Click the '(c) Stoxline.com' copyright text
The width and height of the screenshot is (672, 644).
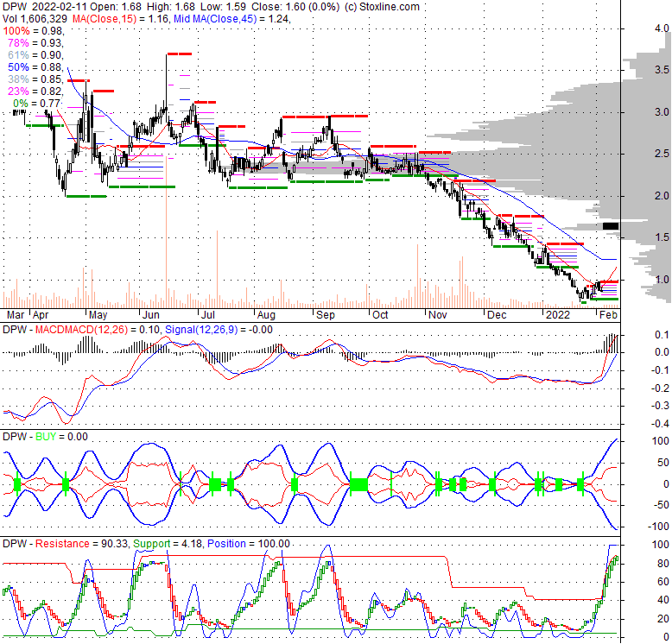point(382,7)
